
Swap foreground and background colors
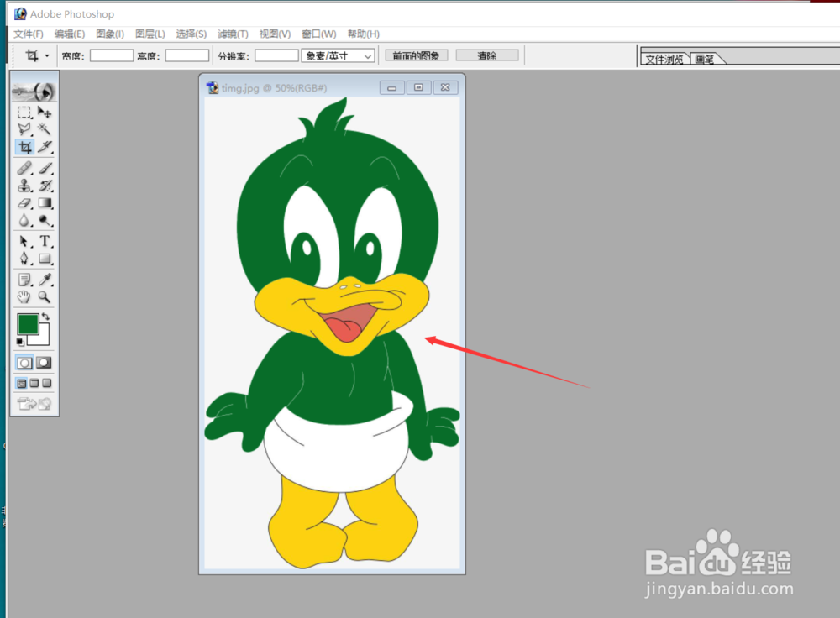[x=45, y=317]
